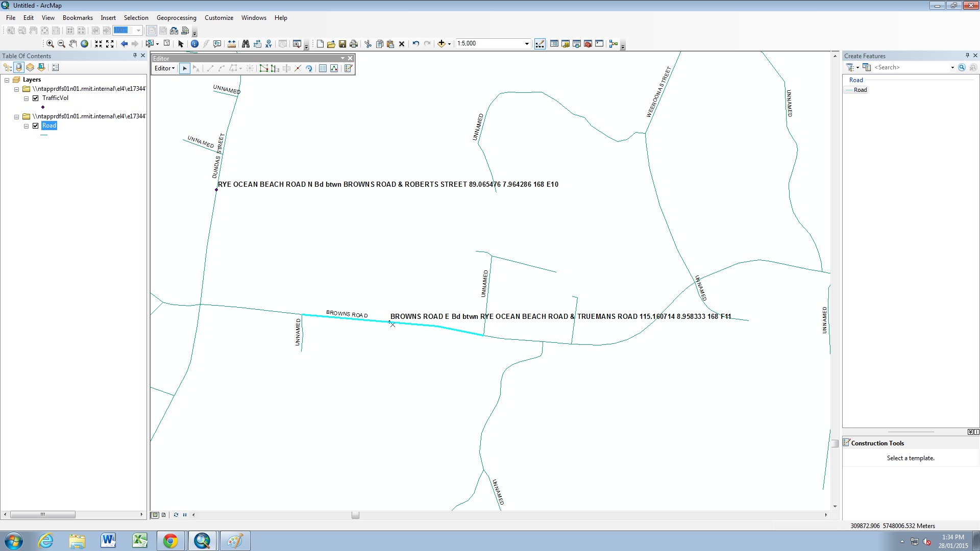The height and width of the screenshot is (551, 980).
Task: Save the map document
Action: (x=342, y=44)
